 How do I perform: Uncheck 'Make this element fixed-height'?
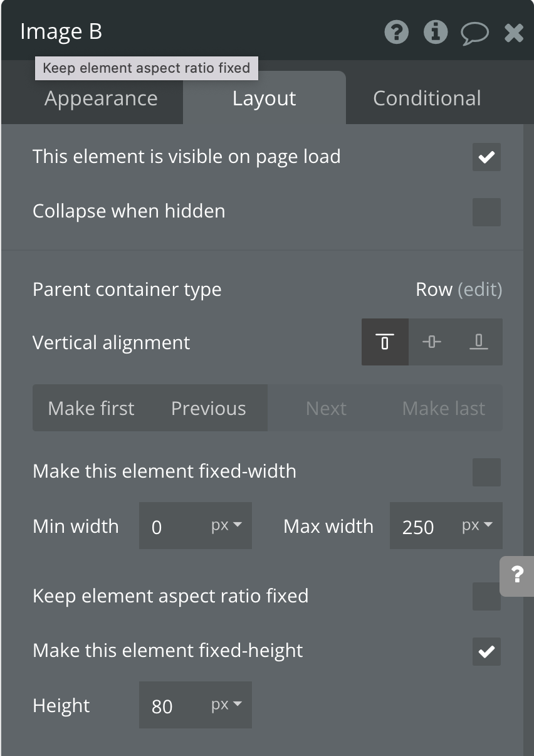click(x=486, y=651)
